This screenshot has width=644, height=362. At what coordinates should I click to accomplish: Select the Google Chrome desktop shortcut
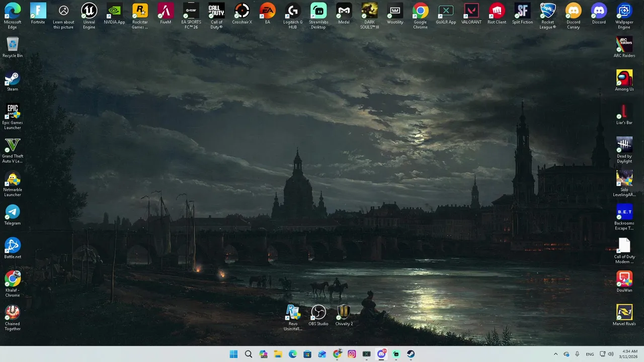pos(421,16)
